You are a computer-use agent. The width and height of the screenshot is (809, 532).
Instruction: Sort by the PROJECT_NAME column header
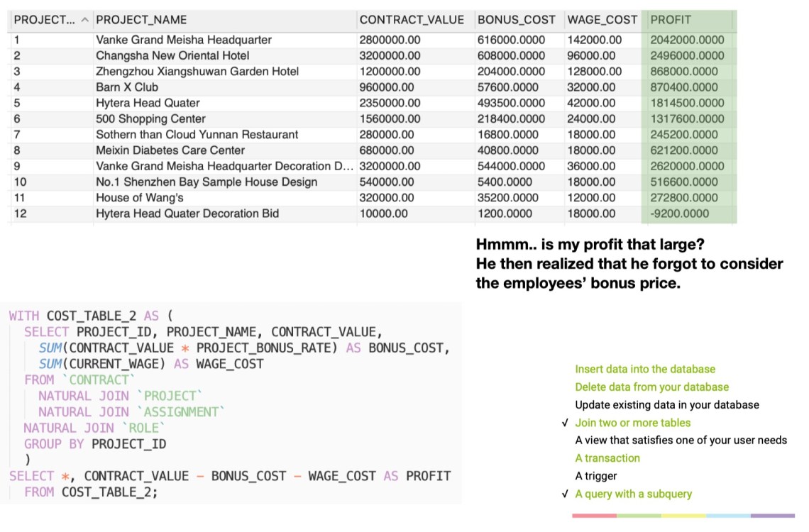click(x=141, y=20)
